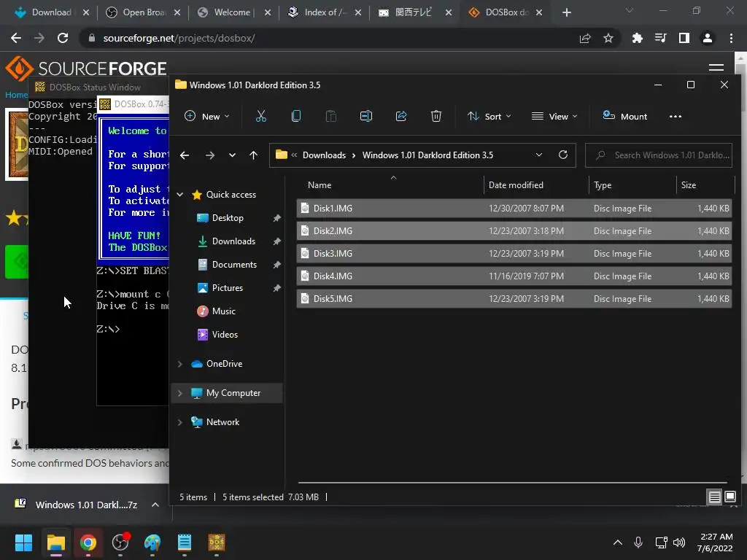Click DOSBox icon in taskbar
Viewport: 747px width, 560px height.
pos(216,542)
